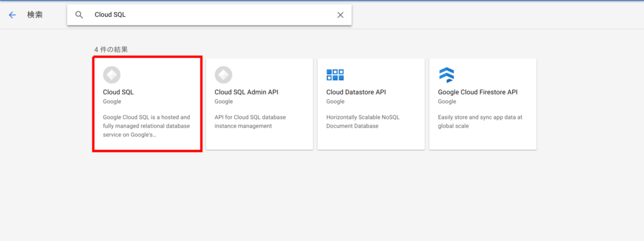Click the magnifying glass search icon
644x241 pixels.
79,15
